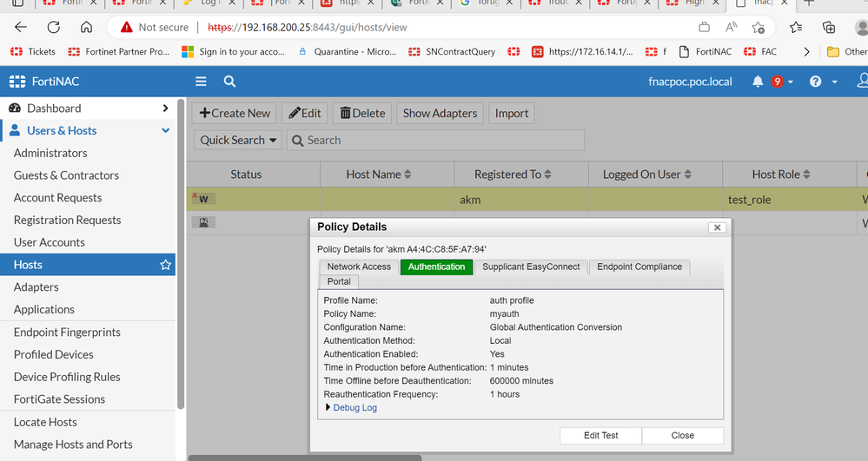Open Endpoint Compliance tab

(639, 267)
